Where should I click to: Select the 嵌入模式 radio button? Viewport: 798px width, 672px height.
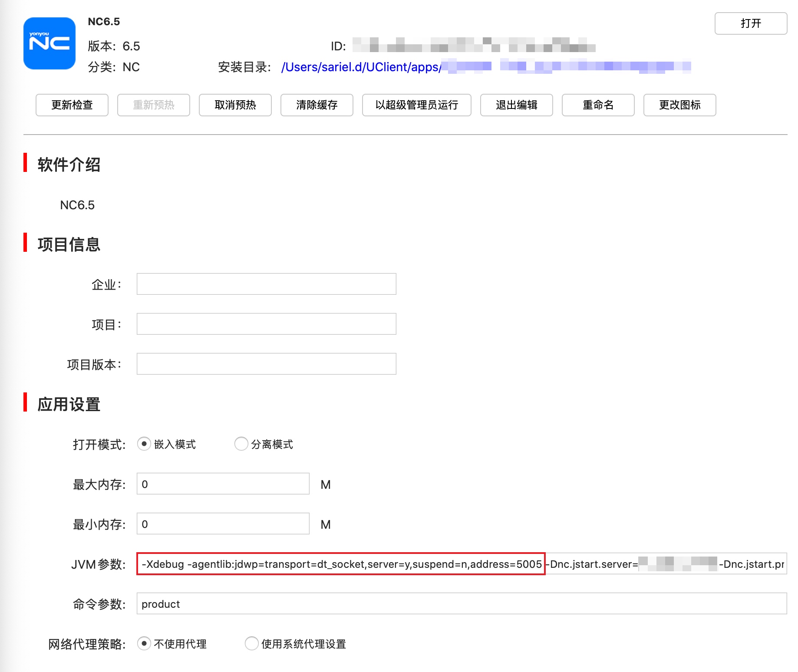tap(144, 444)
